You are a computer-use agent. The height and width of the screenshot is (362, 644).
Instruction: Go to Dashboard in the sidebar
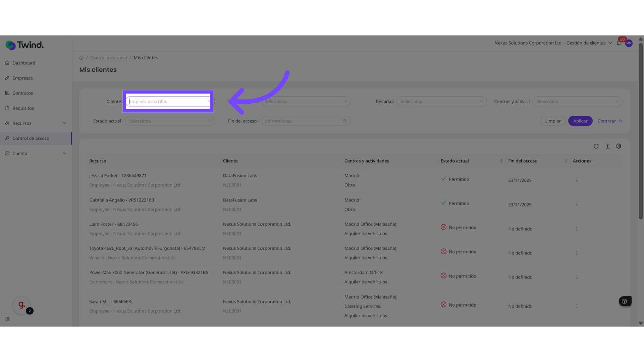(24, 63)
